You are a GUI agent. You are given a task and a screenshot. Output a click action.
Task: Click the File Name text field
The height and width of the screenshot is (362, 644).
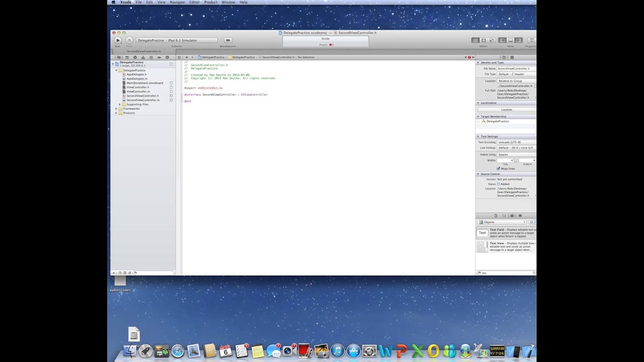pyautogui.click(x=517, y=68)
